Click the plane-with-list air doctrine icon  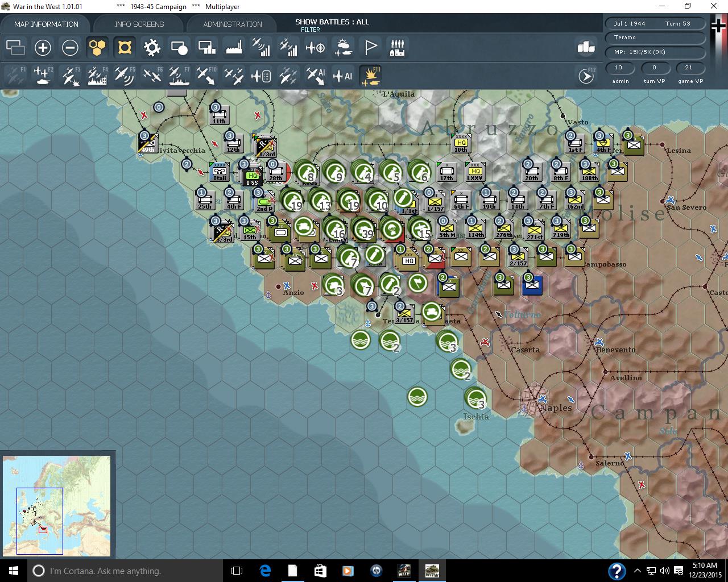261,76
